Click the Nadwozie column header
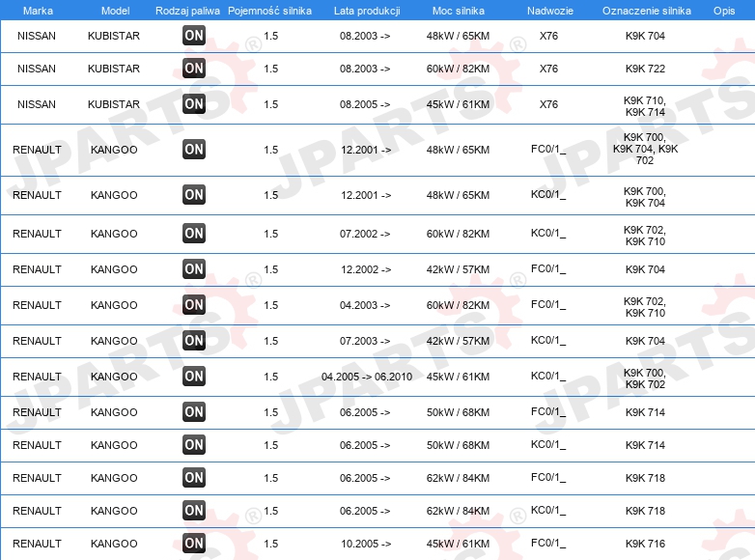 point(550,11)
